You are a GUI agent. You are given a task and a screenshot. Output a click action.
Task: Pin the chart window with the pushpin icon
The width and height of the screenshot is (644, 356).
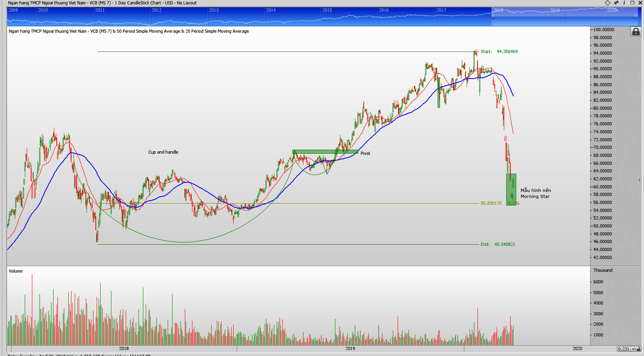[x=616, y=3]
